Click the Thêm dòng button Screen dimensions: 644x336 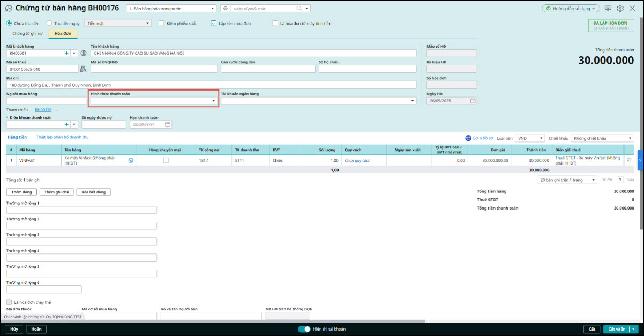click(x=21, y=192)
